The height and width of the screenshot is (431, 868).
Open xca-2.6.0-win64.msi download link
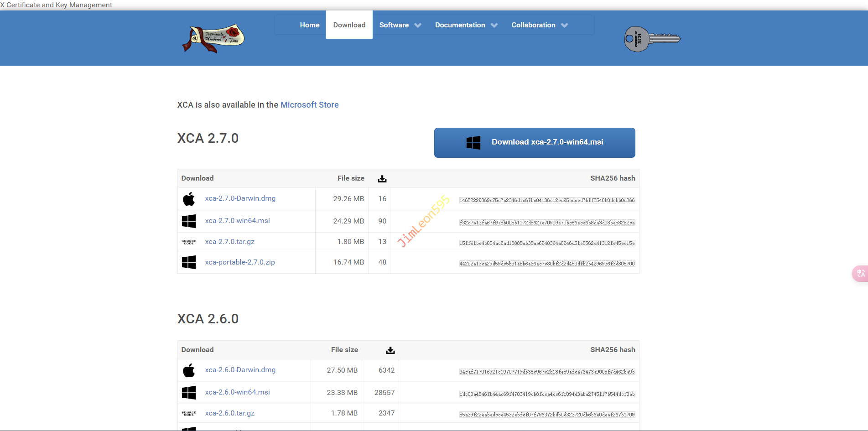point(237,392)
